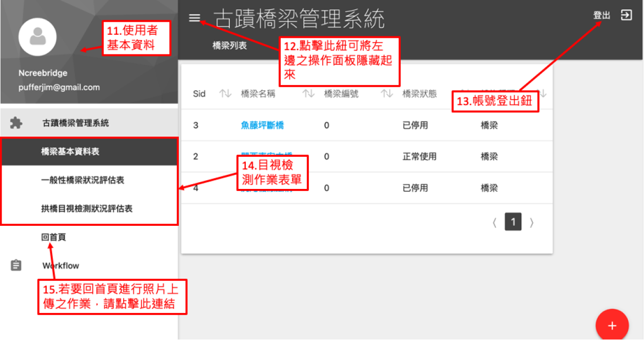Viewport: 644px width, 340px height.
Task: Click the puzzle piece sidebar icon
Action: [16, 123]
